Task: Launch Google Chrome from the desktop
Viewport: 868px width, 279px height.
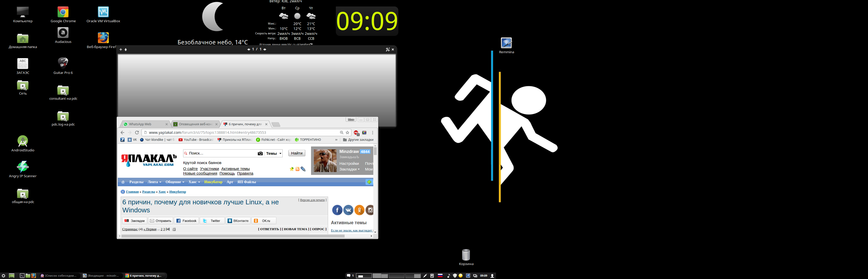Action: pos(63,14)
